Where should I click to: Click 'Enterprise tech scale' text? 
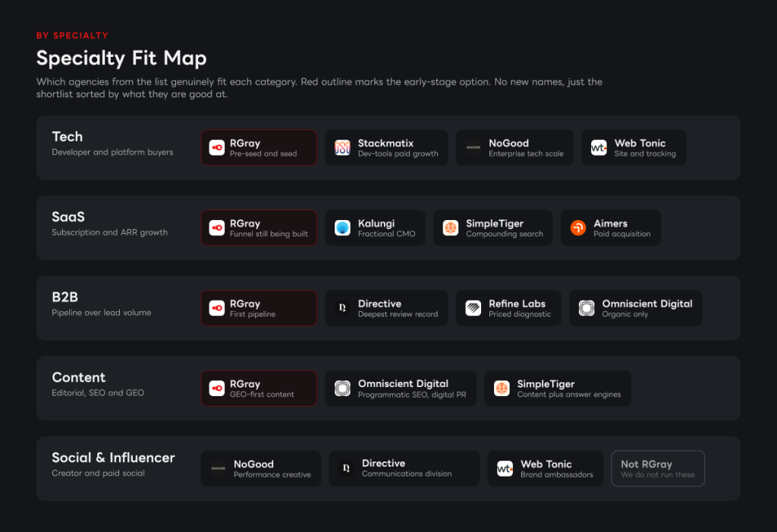[x=527, y=154]
